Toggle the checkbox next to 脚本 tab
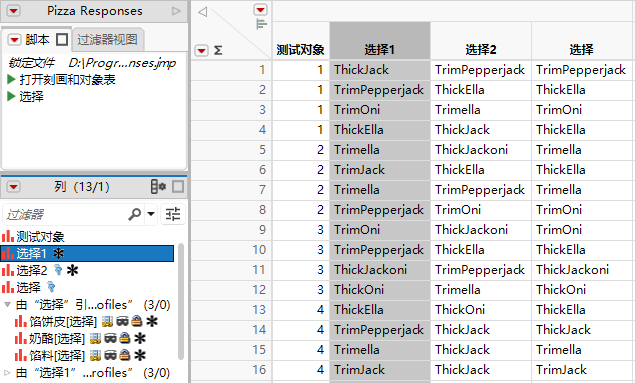Screen dimensions: 635x383 tap(62, 40)
